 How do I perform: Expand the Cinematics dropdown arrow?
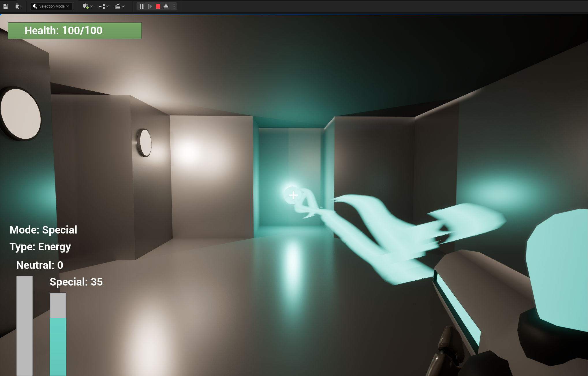(x=123, y=6)
